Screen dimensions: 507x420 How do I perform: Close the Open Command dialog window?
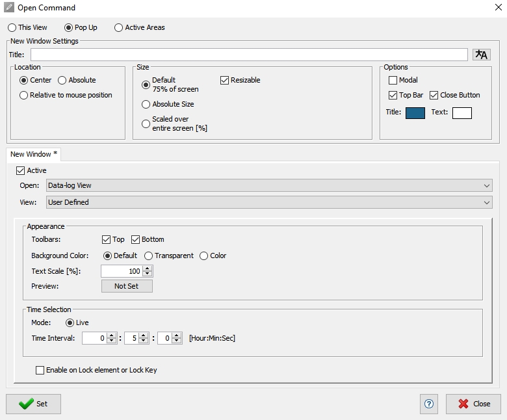coord(499,7)
